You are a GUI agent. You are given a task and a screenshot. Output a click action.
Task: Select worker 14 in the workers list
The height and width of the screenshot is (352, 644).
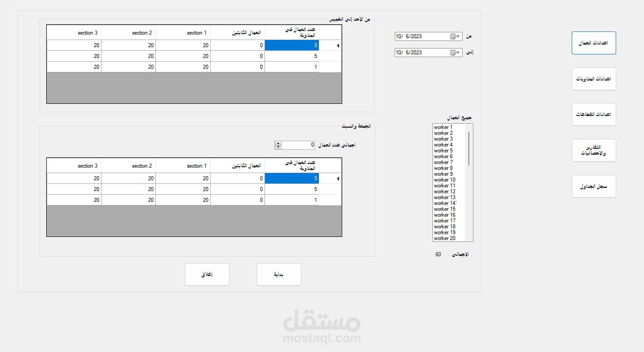pyautogui.click(x=445, y=203)
